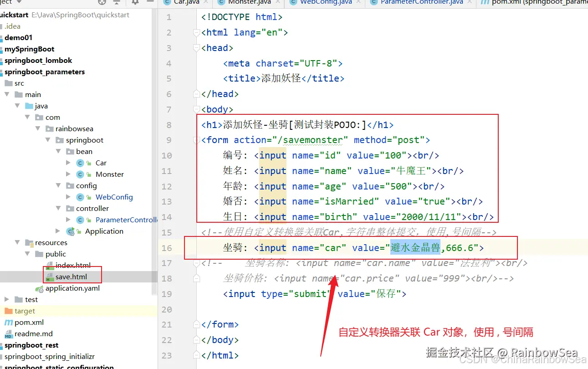Open the Project view dropdown arrow
This screenshot has height=369, width=588.
pos(19,2)
